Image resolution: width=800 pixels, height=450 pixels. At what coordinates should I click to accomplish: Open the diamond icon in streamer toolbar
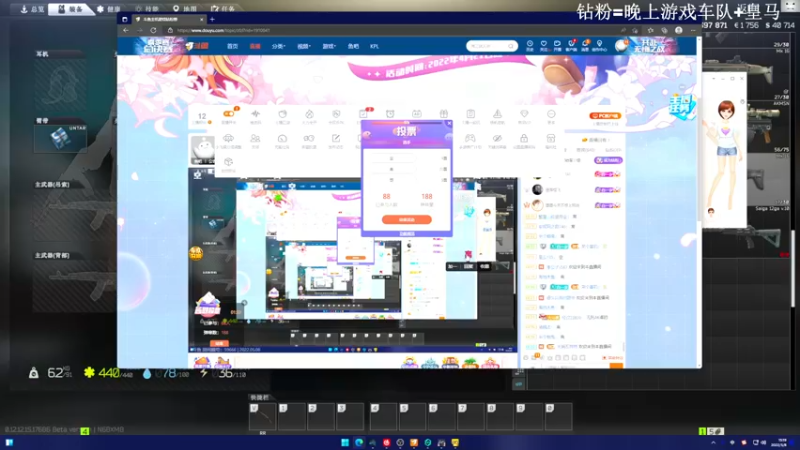pyautogui.click(x=524, y=114)
